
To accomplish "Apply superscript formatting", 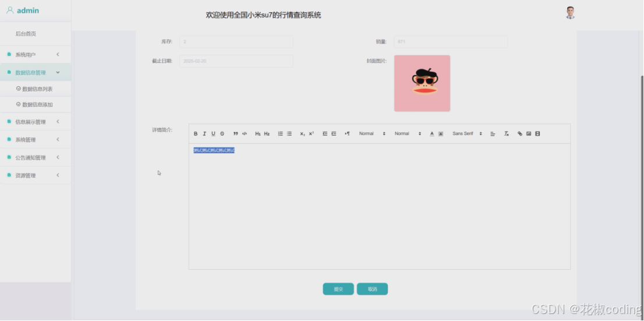I will pos(312,133).
